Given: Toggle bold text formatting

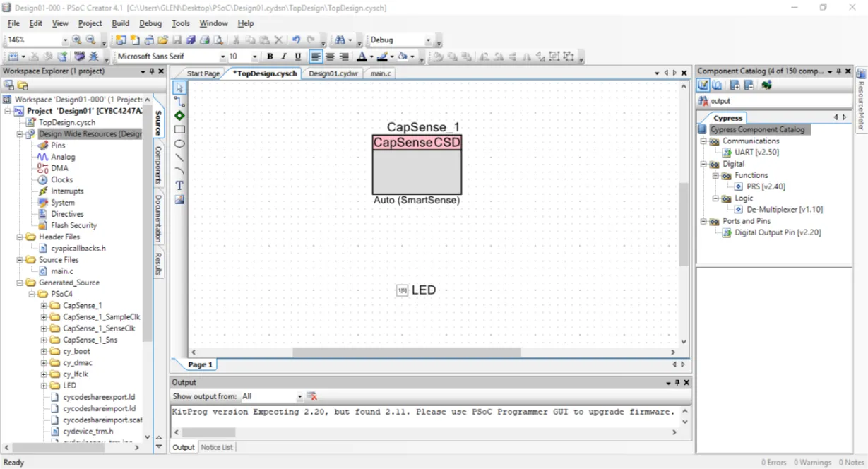Looking at the screenshot, I should 270,57.
